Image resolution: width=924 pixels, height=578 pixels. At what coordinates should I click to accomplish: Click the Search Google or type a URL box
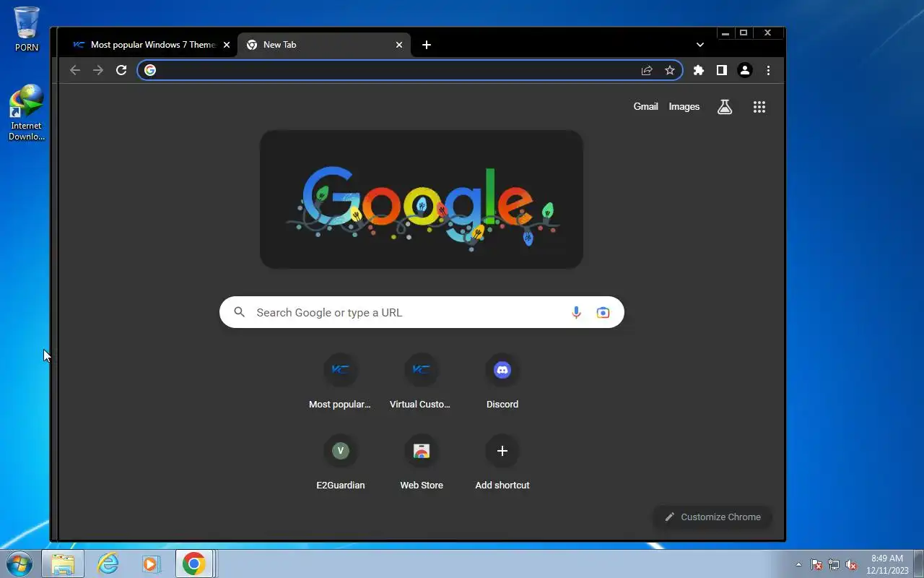tap(422, 312)
